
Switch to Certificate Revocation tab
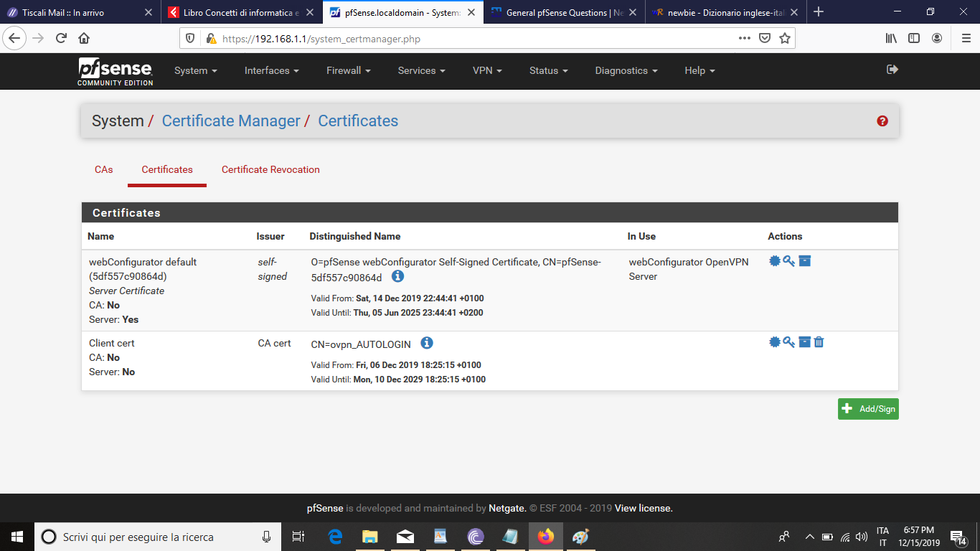coord(270,170)
